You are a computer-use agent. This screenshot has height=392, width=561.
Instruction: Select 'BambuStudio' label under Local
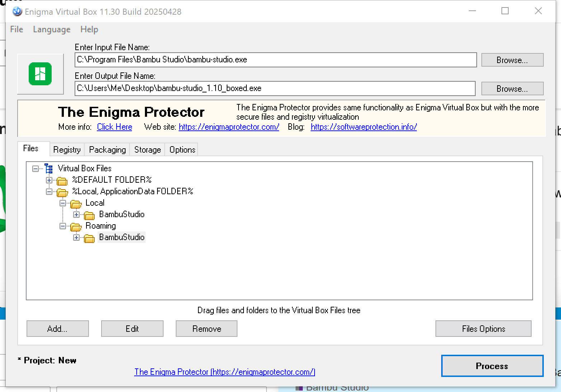point(122,214)
